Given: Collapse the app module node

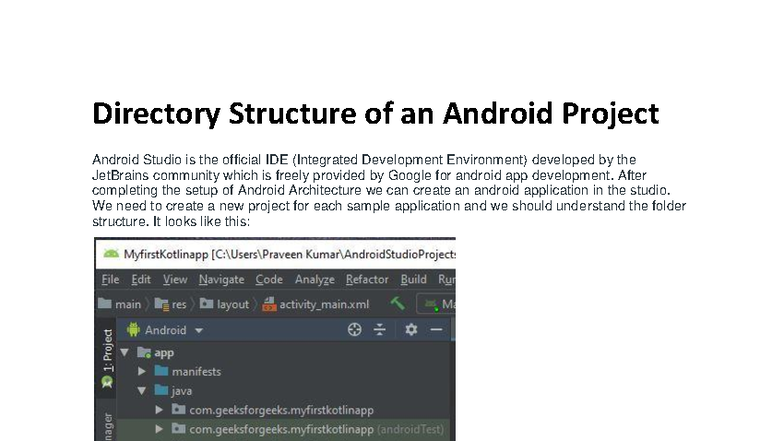Looking at the screenshot, I should 124,352.
